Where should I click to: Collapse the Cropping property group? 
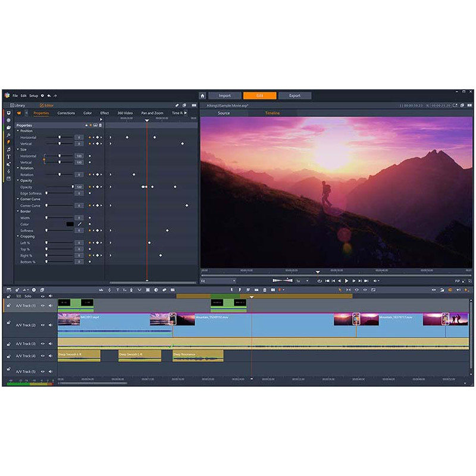coord(18,236)
